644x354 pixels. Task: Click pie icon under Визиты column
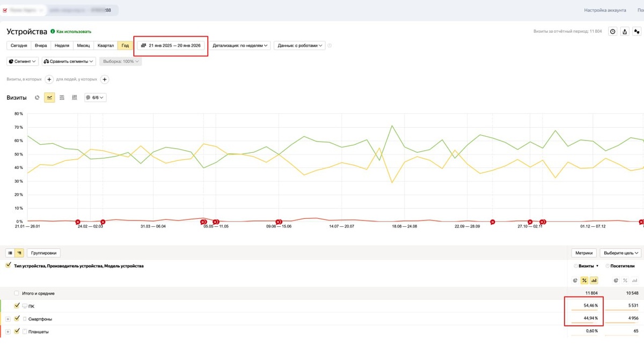coord(575,281)
